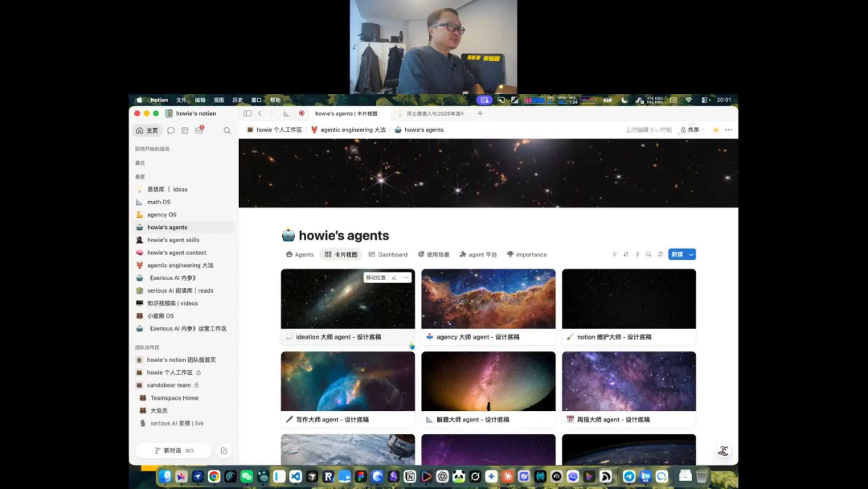The height and width of the screenshot is (489, 868).
Task: Edit the ideation card with the pencil icon
Action: tap(394, 277)
